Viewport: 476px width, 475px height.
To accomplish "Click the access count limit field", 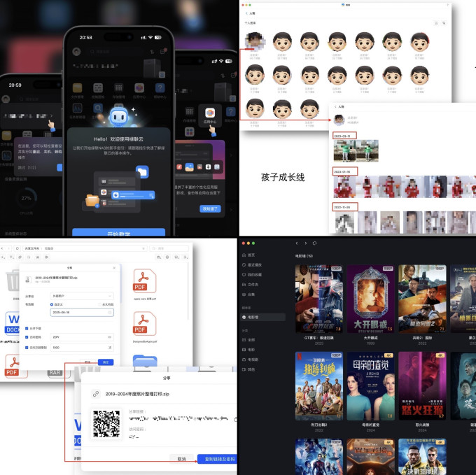I will (x=82, y=348).
